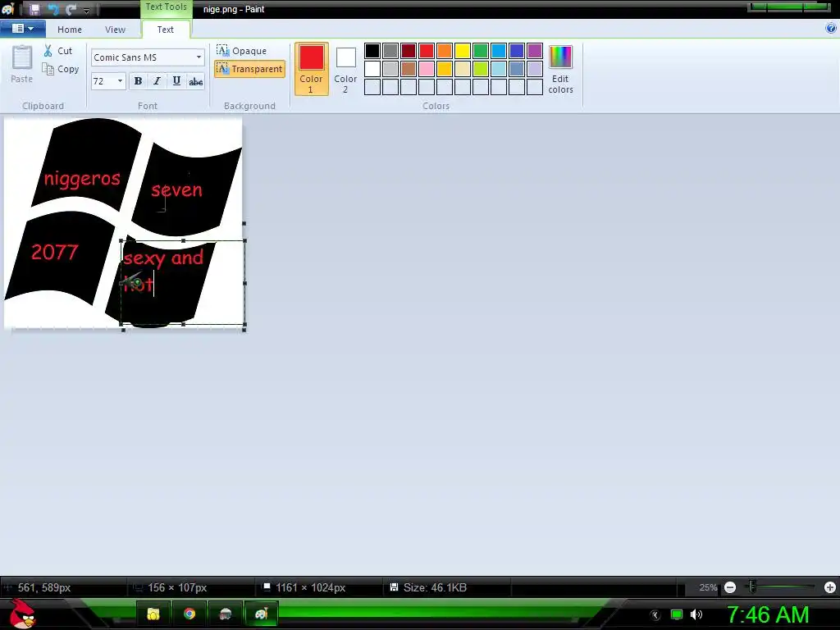Click the Undo icon in quick access toolbar

(52, 9)
